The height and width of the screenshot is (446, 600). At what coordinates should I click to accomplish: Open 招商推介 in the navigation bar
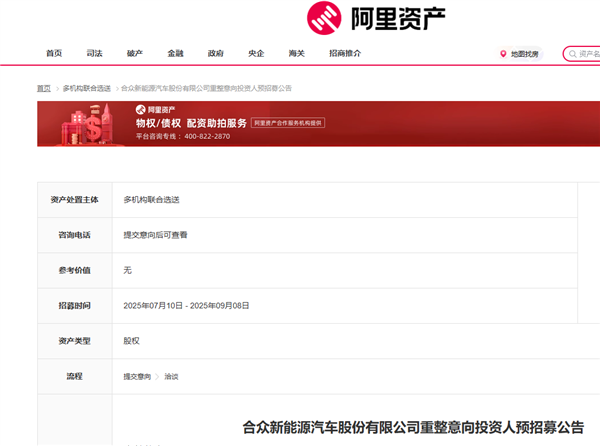pyautogui.click(x=345, y=53)
